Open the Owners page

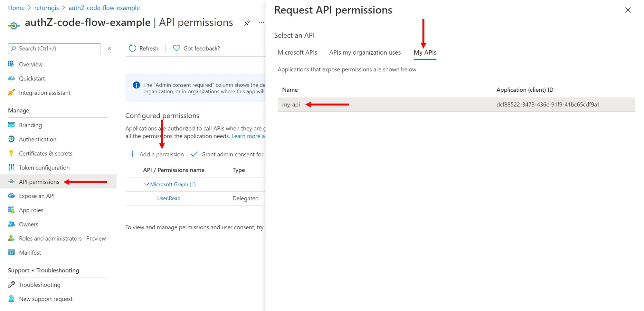(29, 224)
